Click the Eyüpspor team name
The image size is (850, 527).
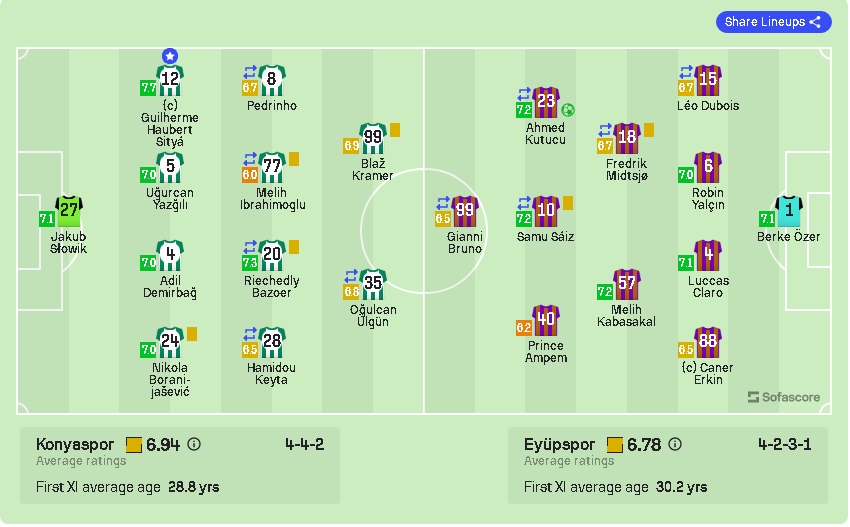(x=559, y=444)
